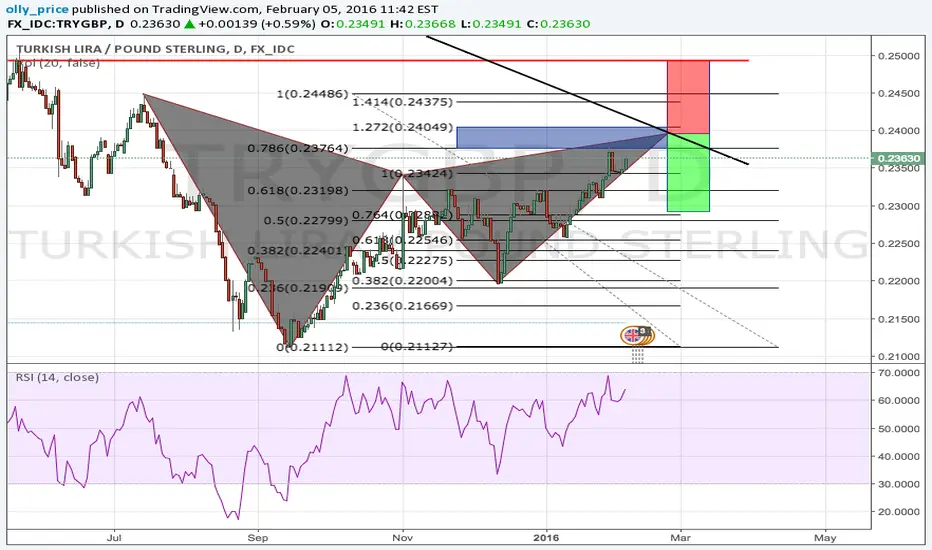The height and width of the screenshot is (550, 932).
Task: Click the RSI (14, close) indicator label
Action: 57,378
